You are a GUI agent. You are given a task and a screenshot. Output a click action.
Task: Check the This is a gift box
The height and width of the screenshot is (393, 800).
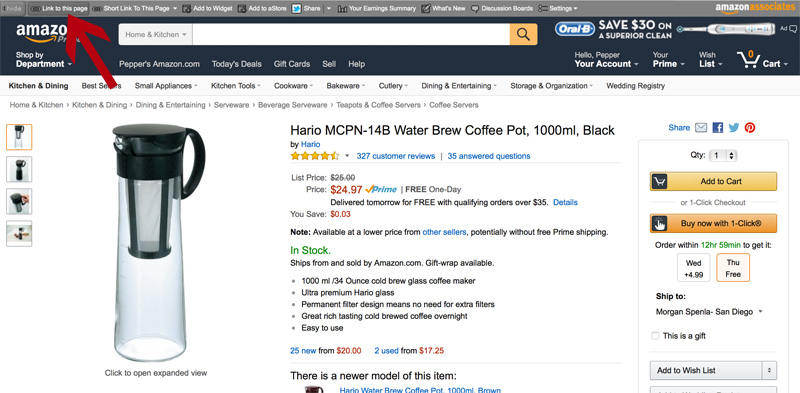(x=655, y=336)
